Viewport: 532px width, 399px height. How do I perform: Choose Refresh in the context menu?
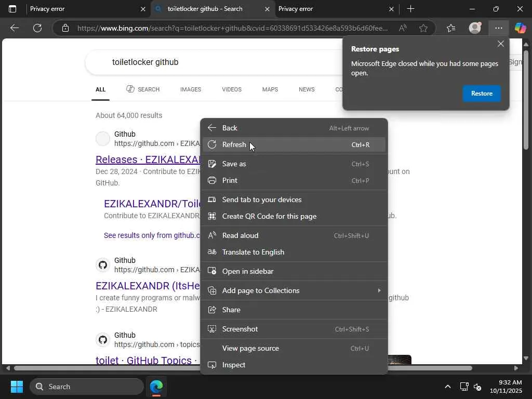(294, 144)
